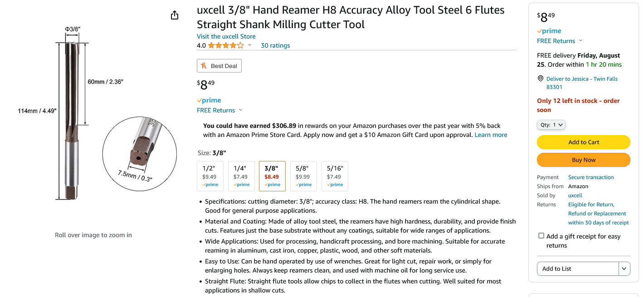Expand the Add to List dropdown arrow
644x297 pixels.
(x=624, y=268)
